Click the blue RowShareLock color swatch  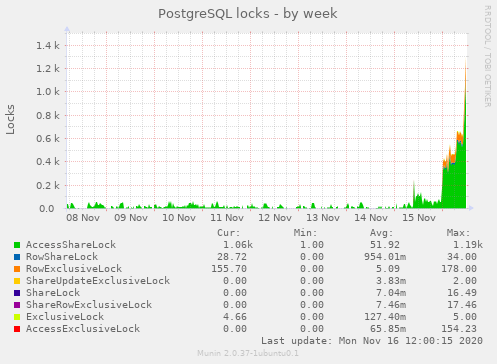[17, 257]
